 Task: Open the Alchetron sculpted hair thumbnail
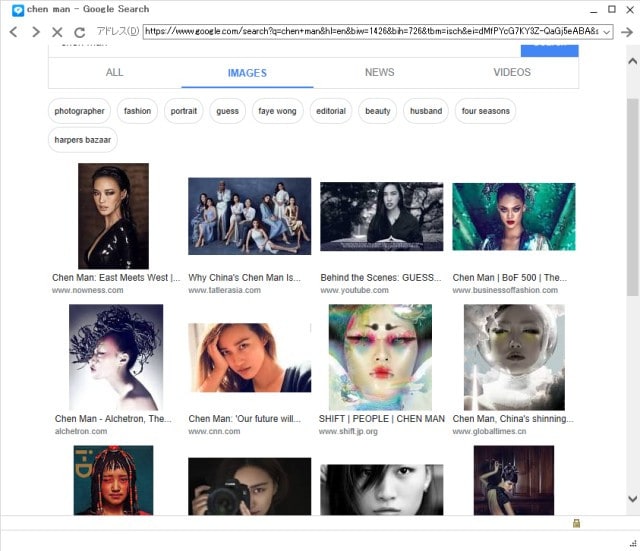point(116,357)
